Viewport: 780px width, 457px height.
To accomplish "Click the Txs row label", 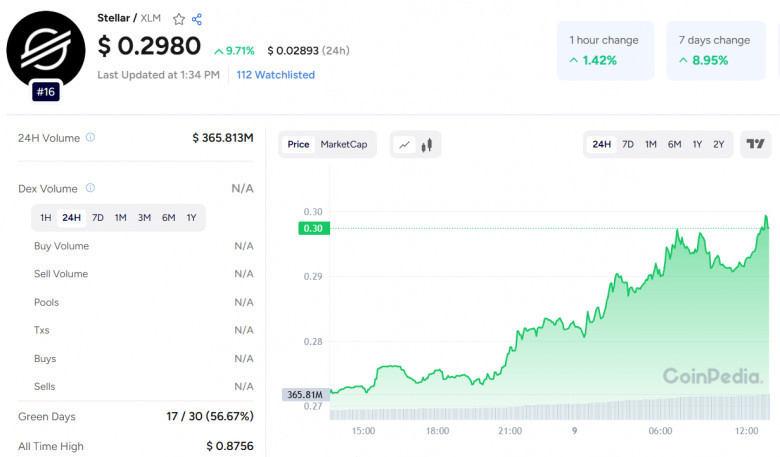I will click(x=42, y=330).
